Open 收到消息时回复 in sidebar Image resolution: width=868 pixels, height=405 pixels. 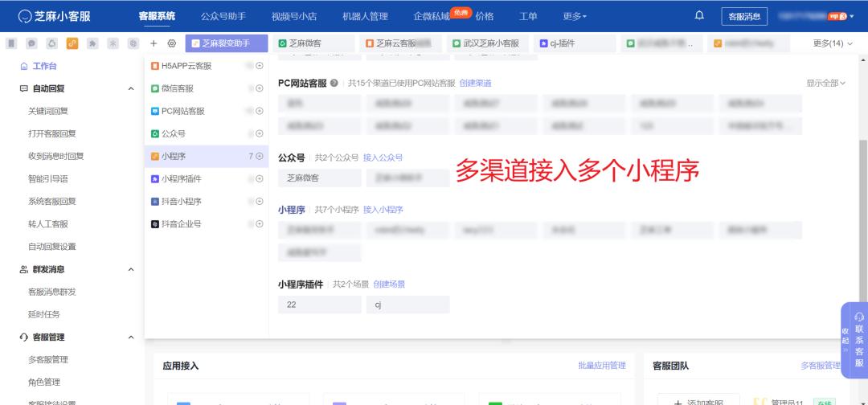click(x=56, y=156)
